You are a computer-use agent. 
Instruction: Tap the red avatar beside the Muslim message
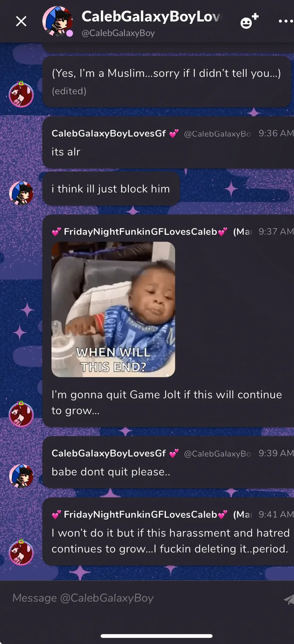[x=21, y=94]
